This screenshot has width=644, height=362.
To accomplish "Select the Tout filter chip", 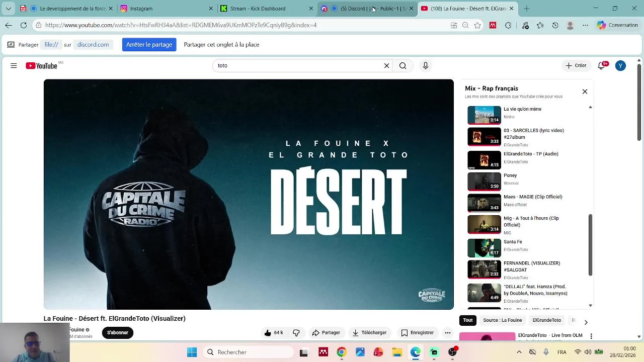I will [x=468, y=320].
